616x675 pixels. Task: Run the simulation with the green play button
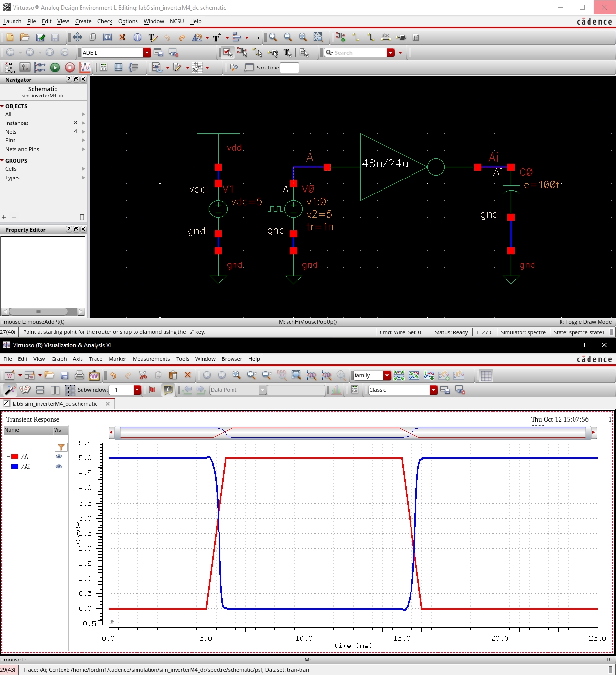tap(55, 68)
